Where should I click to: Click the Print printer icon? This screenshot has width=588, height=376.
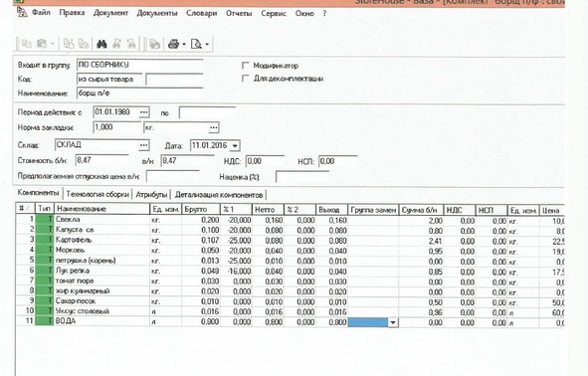tap(174, 44)
